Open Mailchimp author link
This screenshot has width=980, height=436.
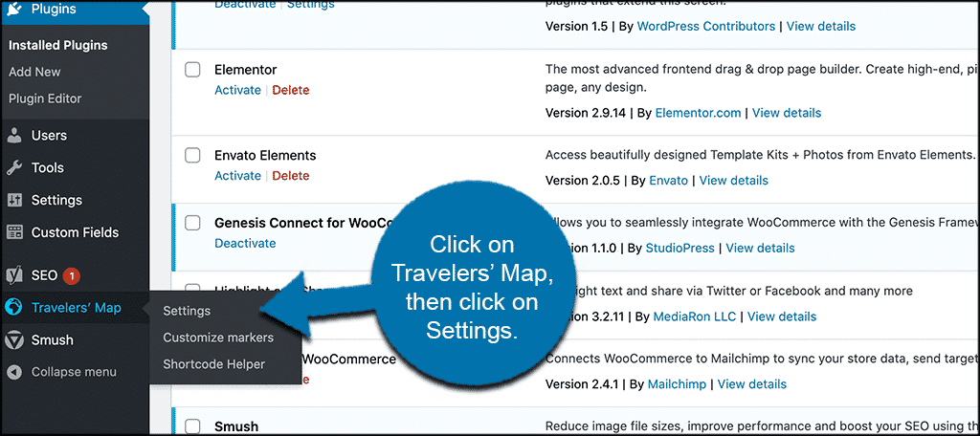point(677,384)
